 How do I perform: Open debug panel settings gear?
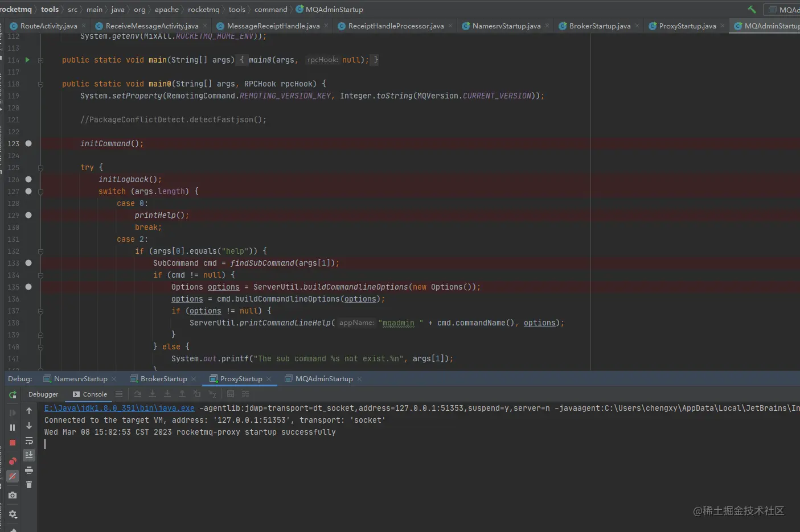point(13,514)
